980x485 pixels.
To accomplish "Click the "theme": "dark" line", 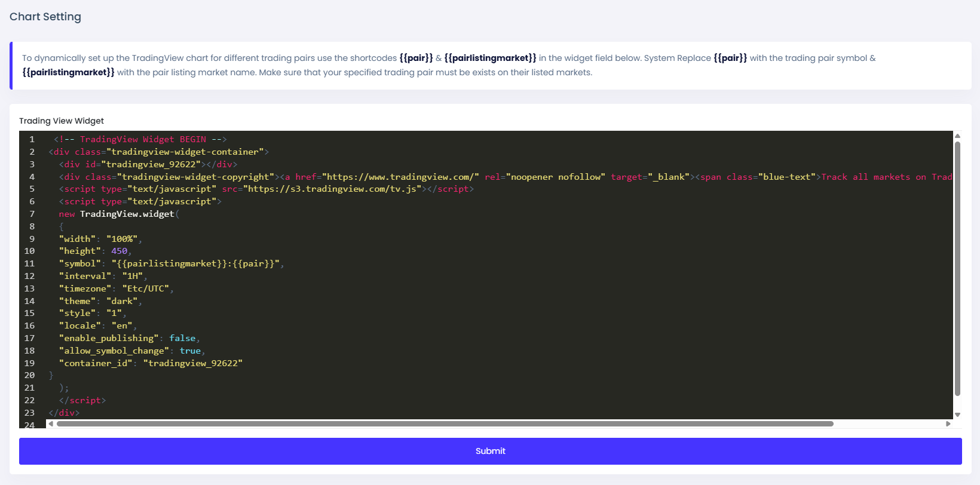I will (100, 301).
